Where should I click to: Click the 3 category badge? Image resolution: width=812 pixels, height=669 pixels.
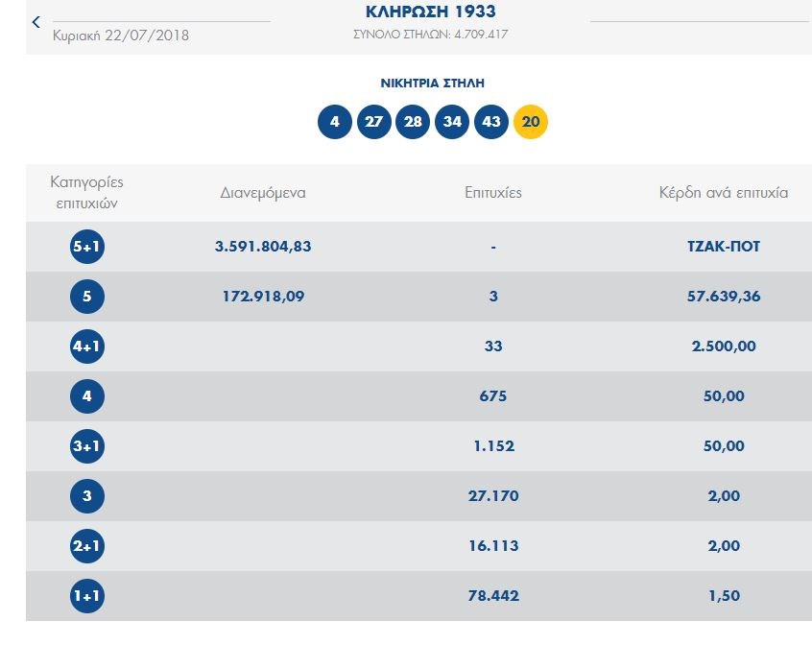tap(86, 496)
